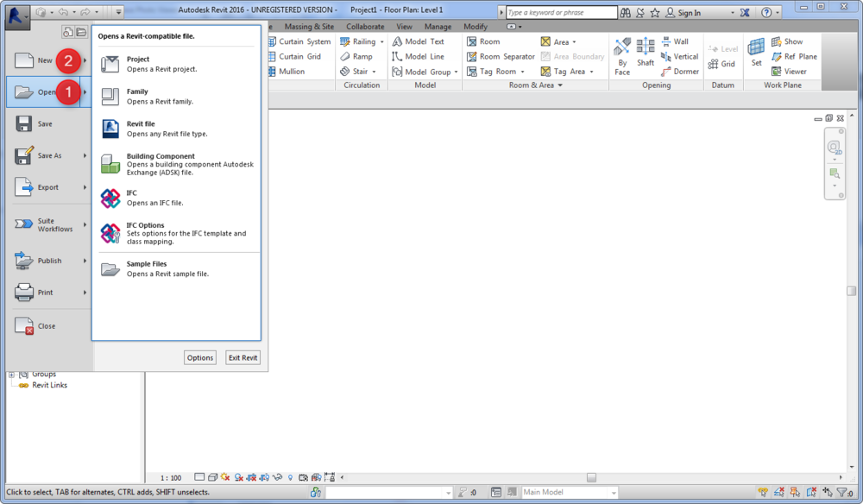Select the Room tool

[483, 41]
